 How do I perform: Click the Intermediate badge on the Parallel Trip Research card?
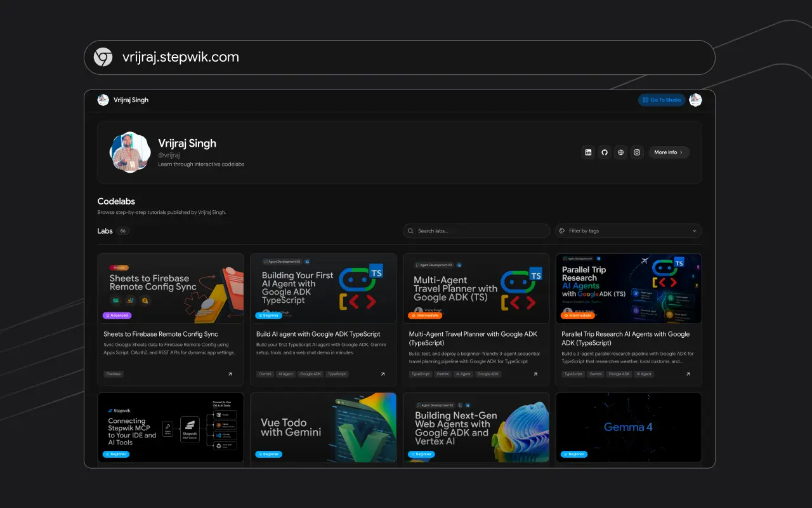point(578,315)
